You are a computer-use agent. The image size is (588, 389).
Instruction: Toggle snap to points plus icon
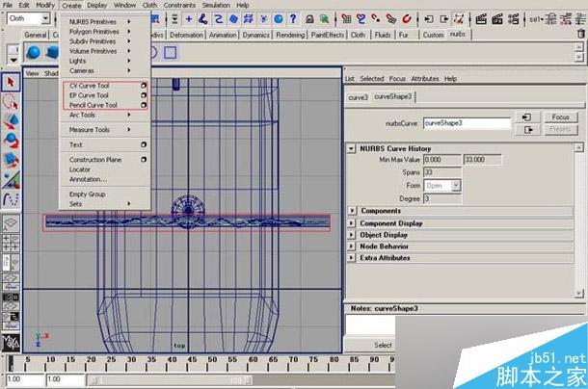pyautogui.click(x=189, y=18)
